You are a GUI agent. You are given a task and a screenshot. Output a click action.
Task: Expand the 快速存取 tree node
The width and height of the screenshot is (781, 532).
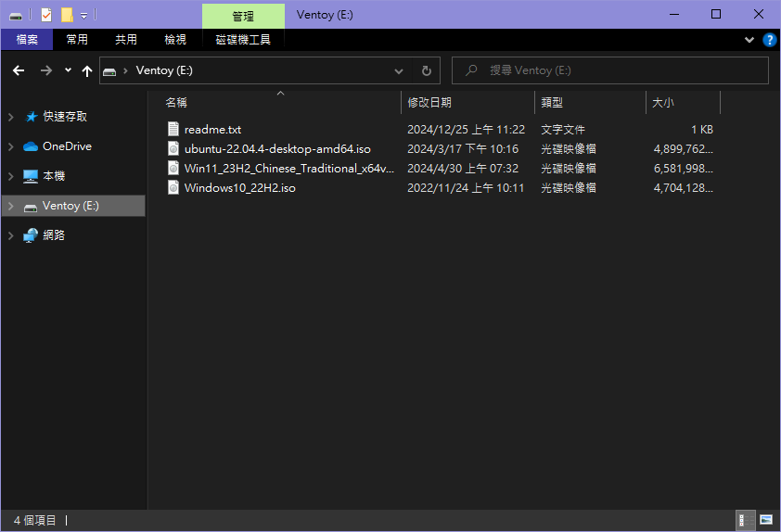coord(11,117)
